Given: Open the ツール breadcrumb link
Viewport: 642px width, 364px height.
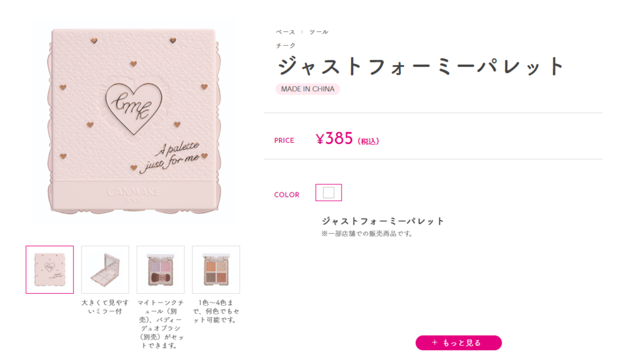Looking at the screenshot, I should 318,32.
